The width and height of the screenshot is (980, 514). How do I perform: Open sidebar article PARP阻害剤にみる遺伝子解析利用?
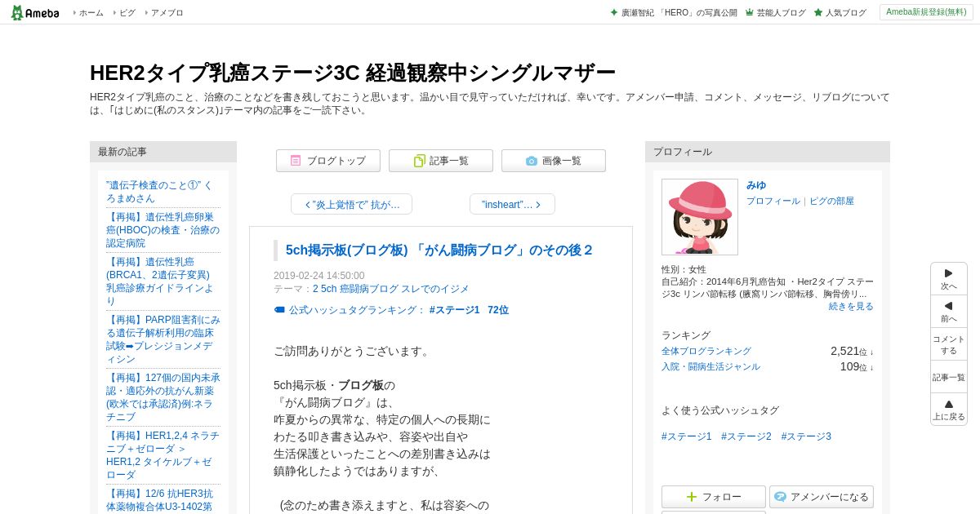click(163, 339)
